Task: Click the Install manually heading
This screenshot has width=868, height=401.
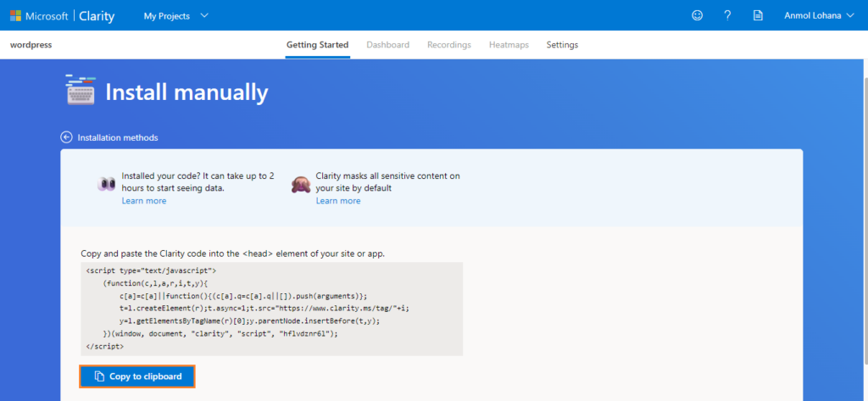Action: 186,92
